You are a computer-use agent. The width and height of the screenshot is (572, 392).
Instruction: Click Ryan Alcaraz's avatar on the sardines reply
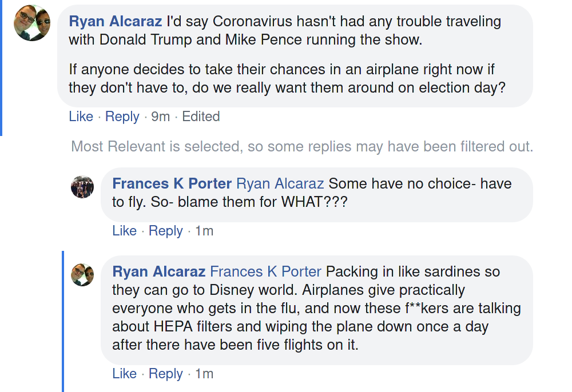point(82,275)
